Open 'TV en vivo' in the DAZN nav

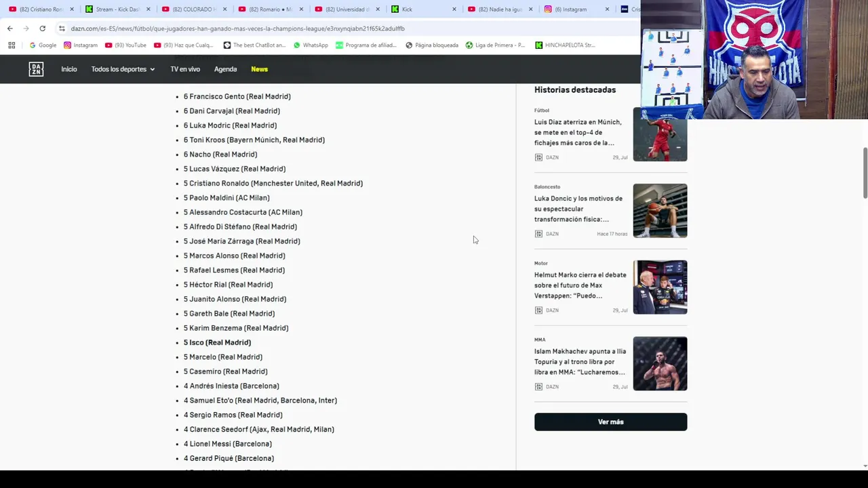pyautogui.click(x=185, y=69)
